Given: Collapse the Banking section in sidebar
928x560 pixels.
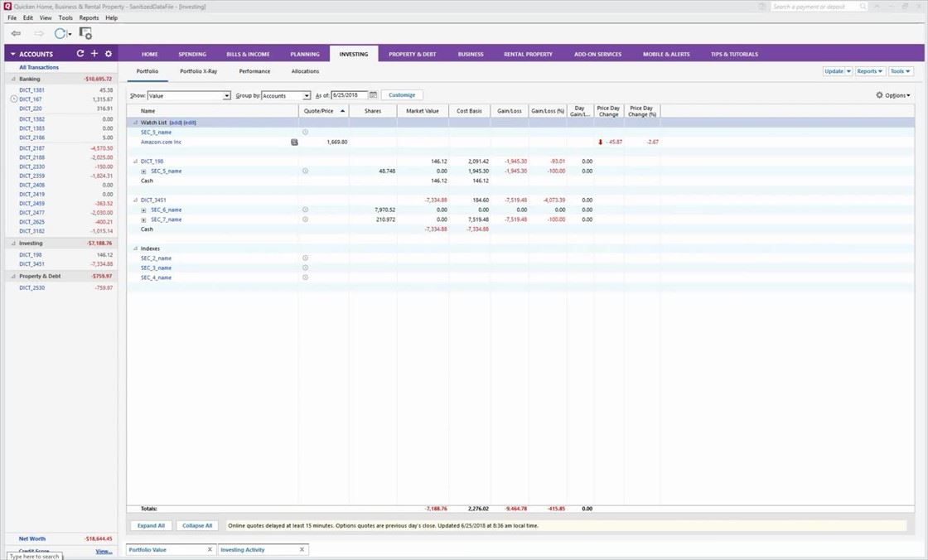Looking at the screenshot, I should click(12, 79).
